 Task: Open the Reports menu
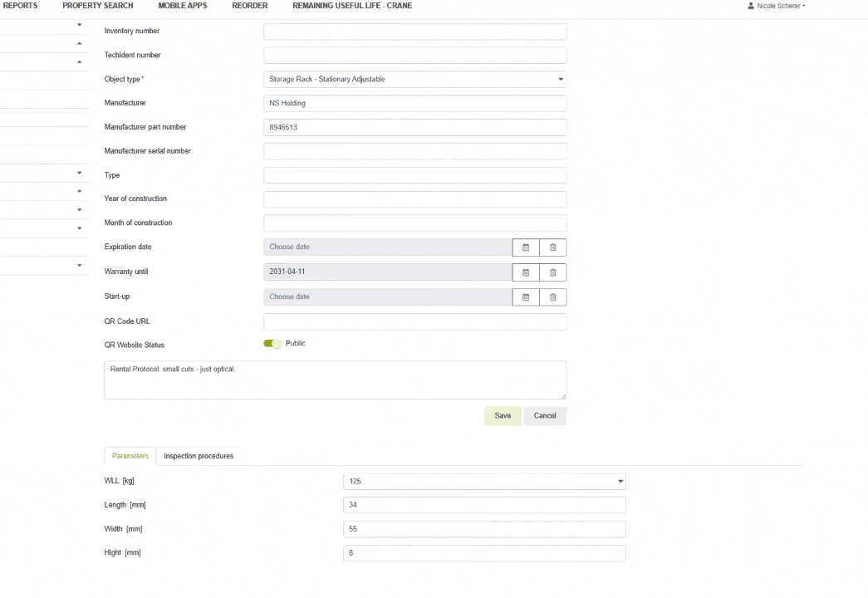pyautogui.click(x=20, y=6)
